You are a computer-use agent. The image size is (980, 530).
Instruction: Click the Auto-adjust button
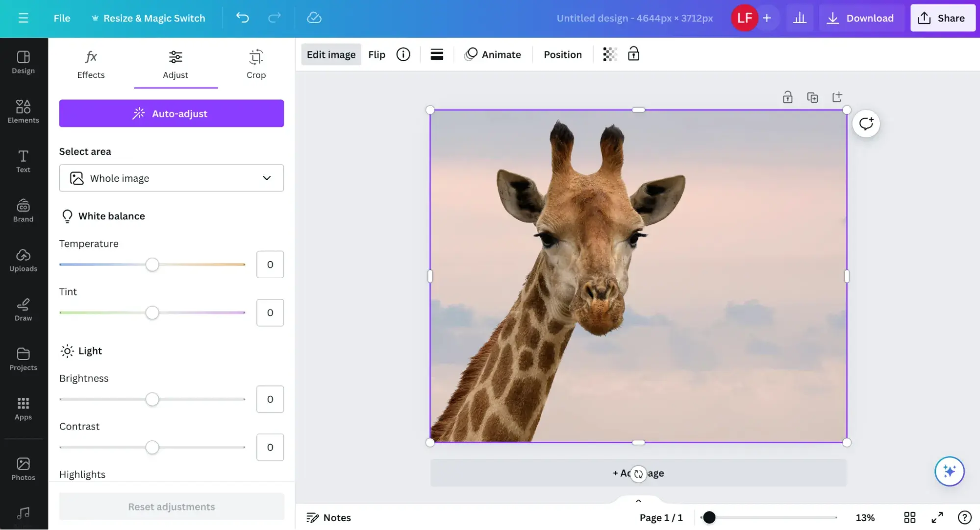click(x=171, y=114)
